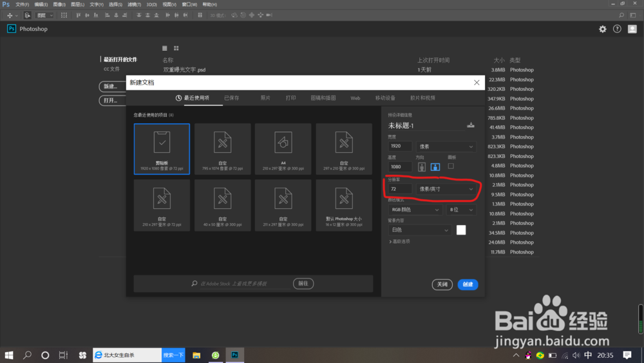Screen dimensions: 644x363
Task: Open the RGB 颜色 color mode dropdown
Action: click(x=415, y=210)
